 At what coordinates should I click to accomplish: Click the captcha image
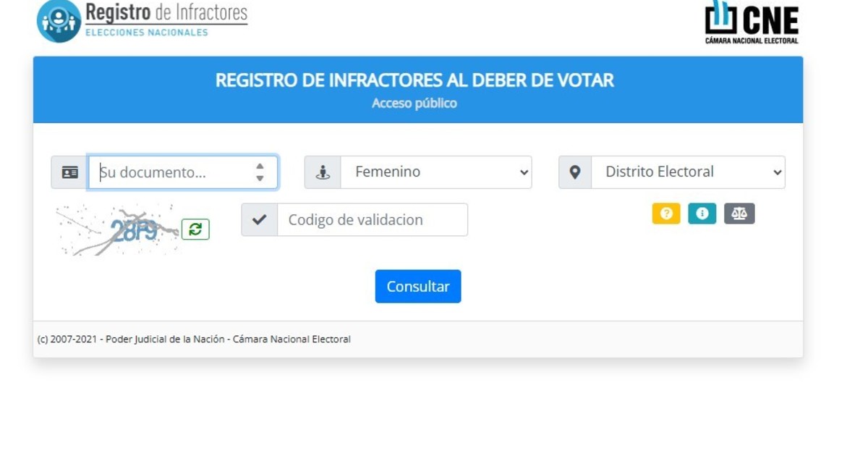[118, 229]
